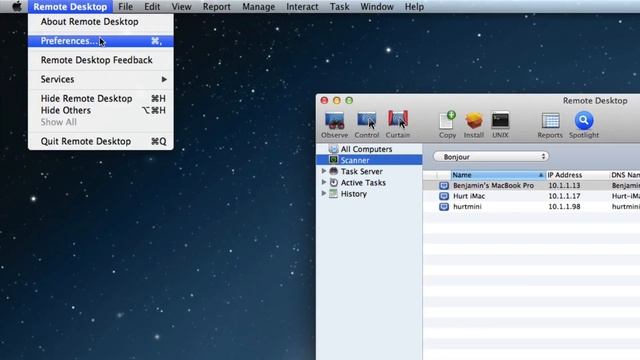Select Scanner in the sidebar
640x360 pixels.
(369, 160)
